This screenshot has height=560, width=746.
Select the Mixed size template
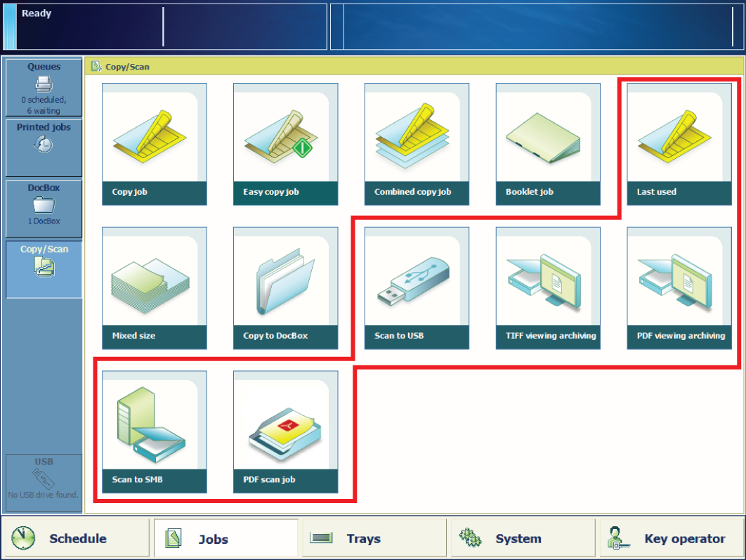coord(155,288)
